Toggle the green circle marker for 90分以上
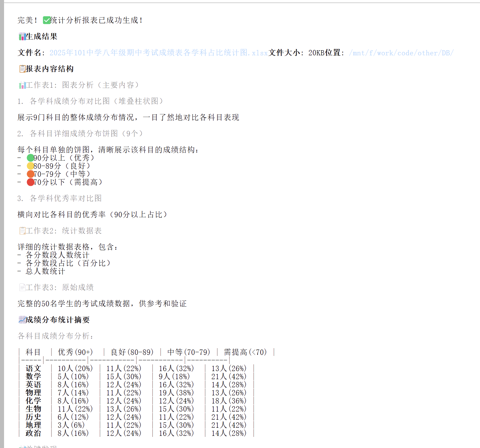The image size is (480, 448). point(30,158)
